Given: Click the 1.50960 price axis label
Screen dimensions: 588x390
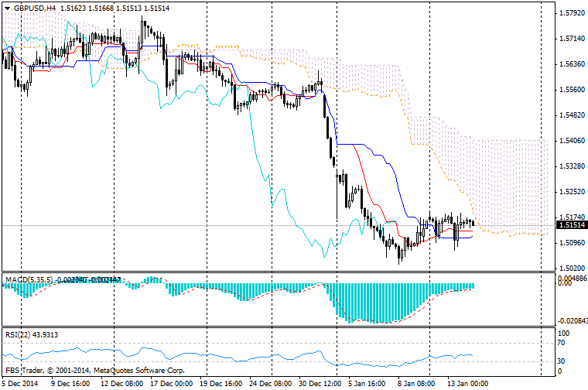Looking at the screenshot, I should click(572, 243).
